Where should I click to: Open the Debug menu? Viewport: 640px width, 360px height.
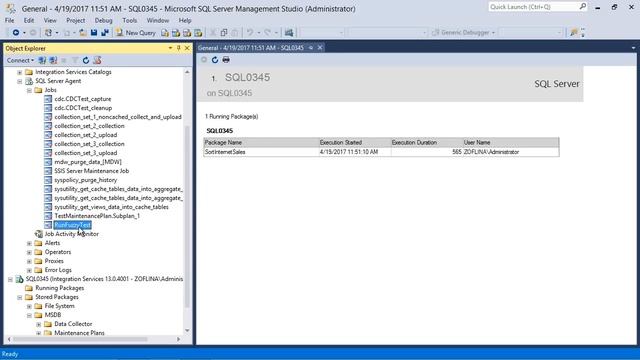(103, 20)
